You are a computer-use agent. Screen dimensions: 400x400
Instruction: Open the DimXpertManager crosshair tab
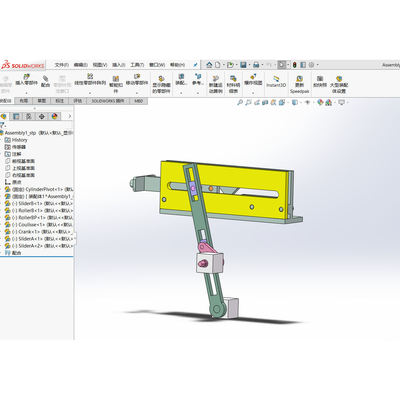[x=42, y=116]
